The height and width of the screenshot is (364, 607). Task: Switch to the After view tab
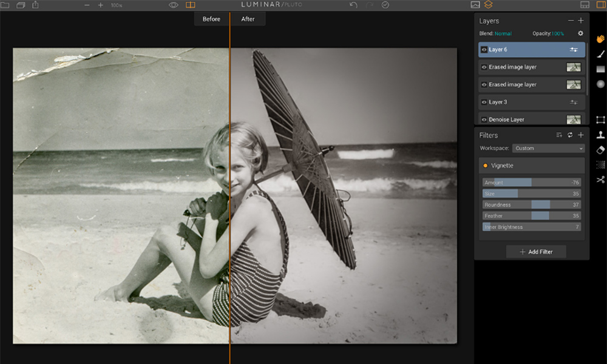tap(248, 19)
